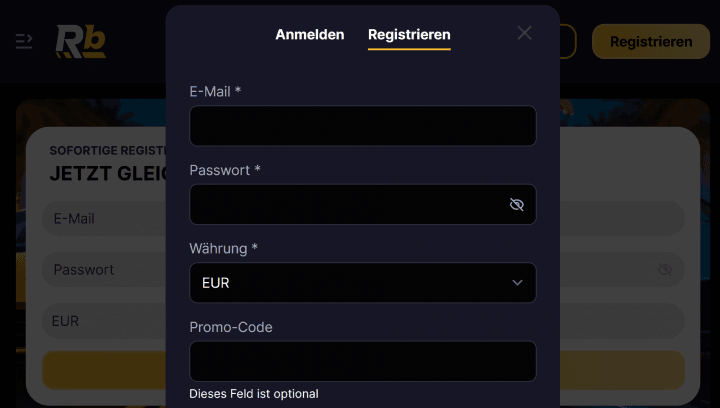Click the Promo-Code input field
720x408 pixels.
[363, 361]
